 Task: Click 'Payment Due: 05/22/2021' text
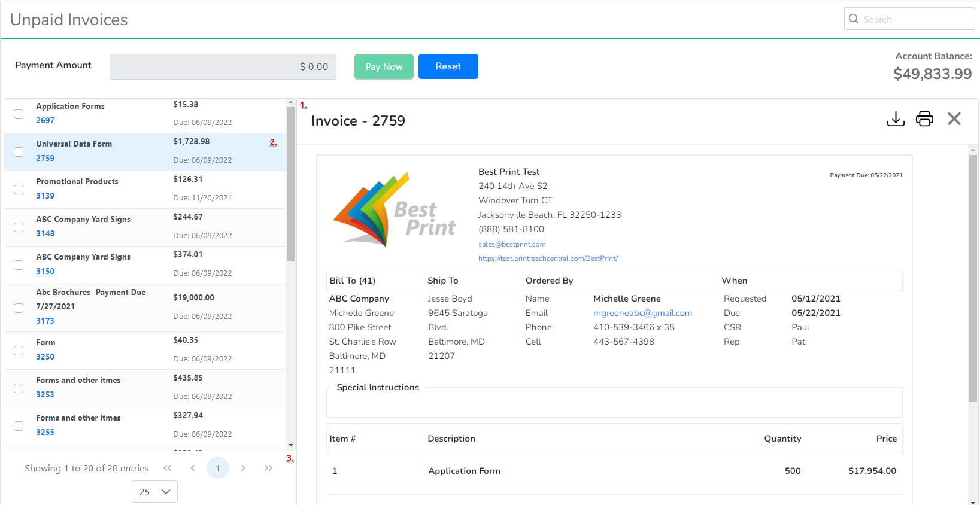(x=866, y=175)
